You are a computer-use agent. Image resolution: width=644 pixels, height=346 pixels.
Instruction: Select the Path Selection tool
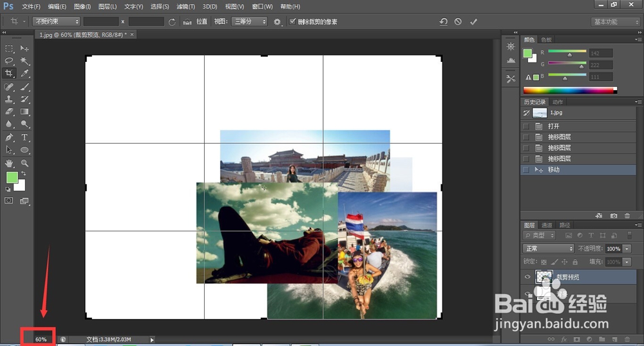9,149
